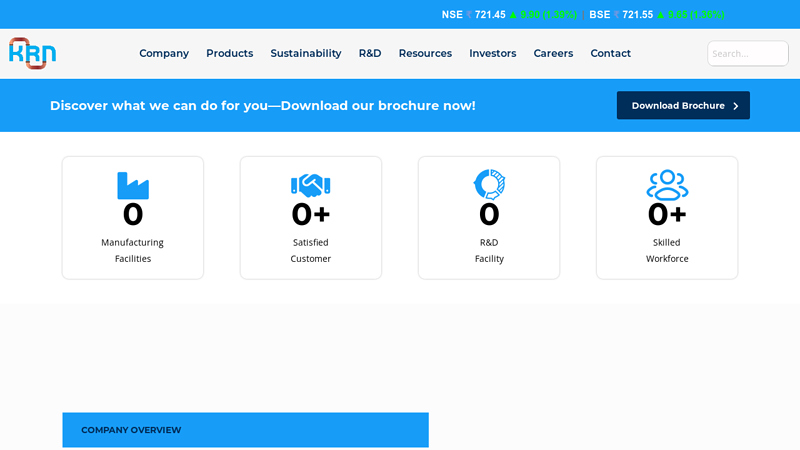
Task: Click the green up arrow beside NSE price
Action: pos(513,15)
